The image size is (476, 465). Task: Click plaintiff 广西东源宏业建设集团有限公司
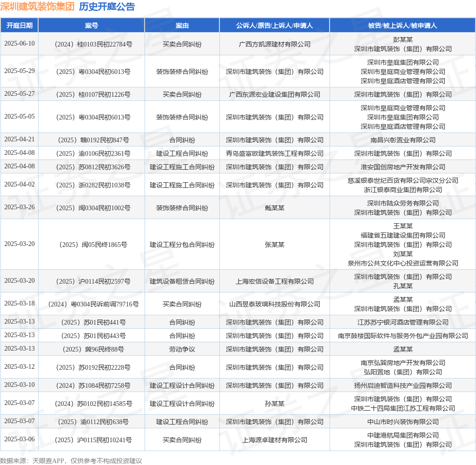coord(275,94)
